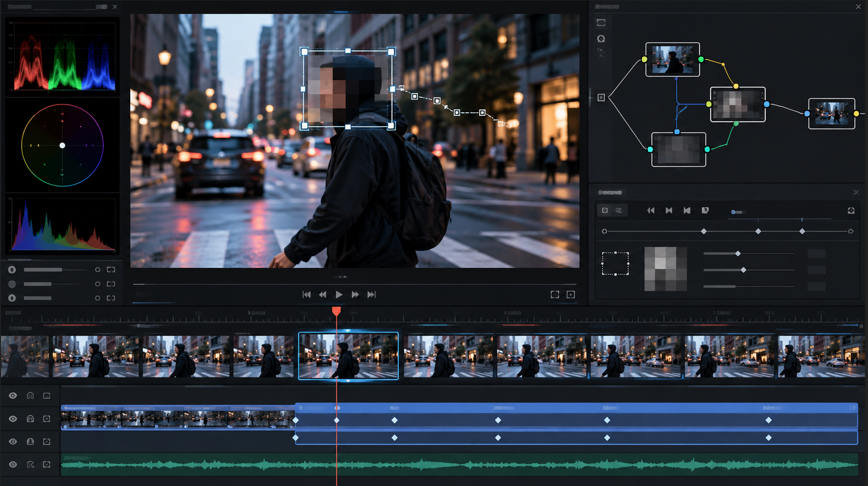Click the rewind button under the viewer

coord(322,295)
